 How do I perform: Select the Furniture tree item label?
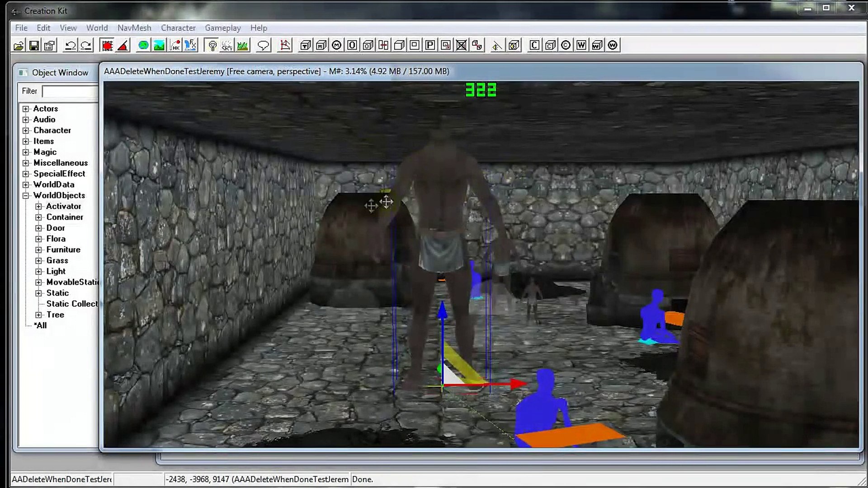click(63, 249)
